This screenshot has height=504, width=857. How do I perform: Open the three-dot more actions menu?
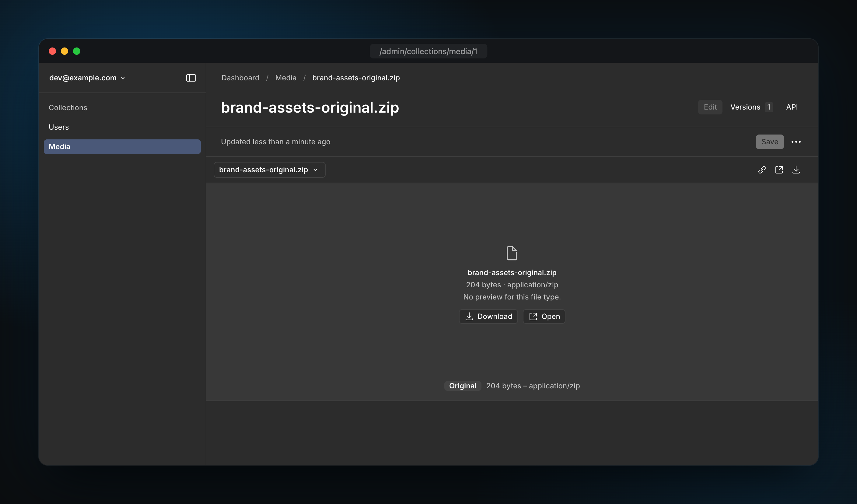point(796,142)
